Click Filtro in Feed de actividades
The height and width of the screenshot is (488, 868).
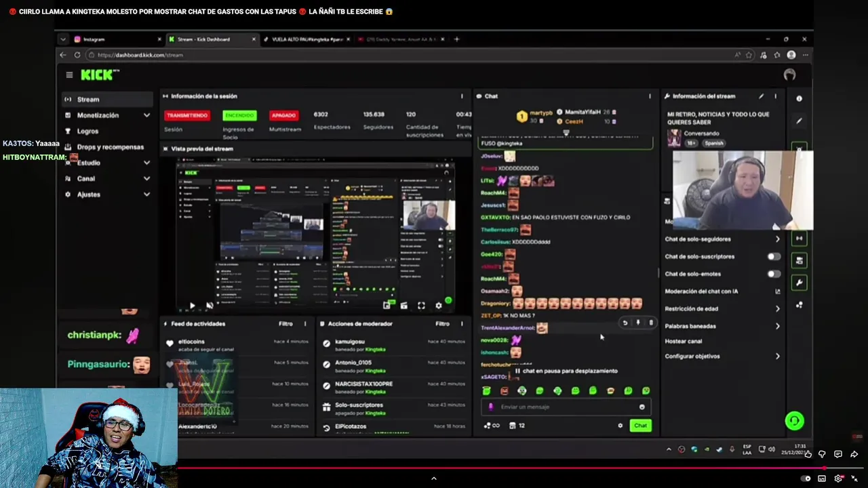285,324
